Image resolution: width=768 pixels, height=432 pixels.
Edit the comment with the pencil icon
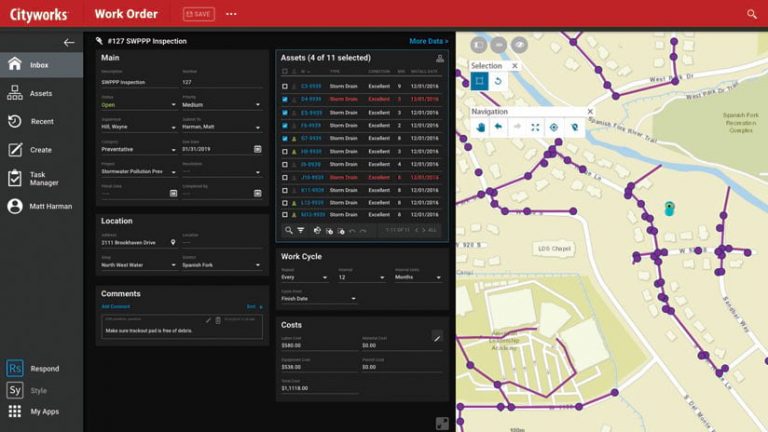pos(208,320)
